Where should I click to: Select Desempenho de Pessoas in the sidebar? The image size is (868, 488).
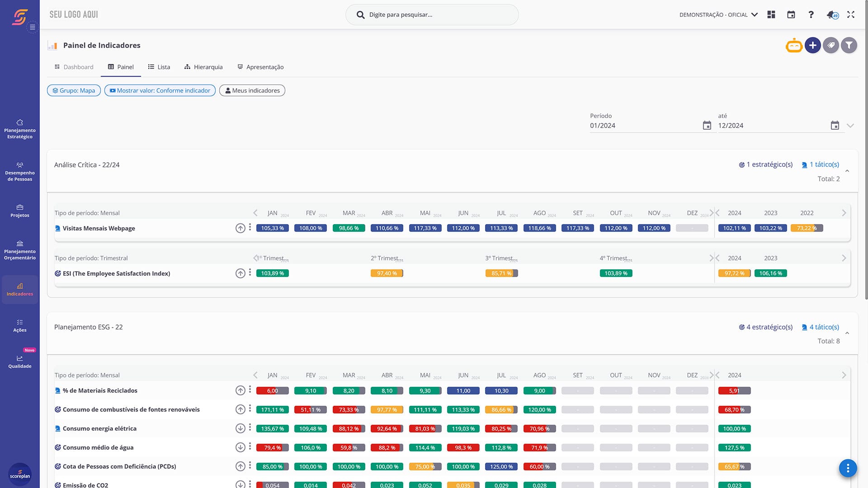20,172
